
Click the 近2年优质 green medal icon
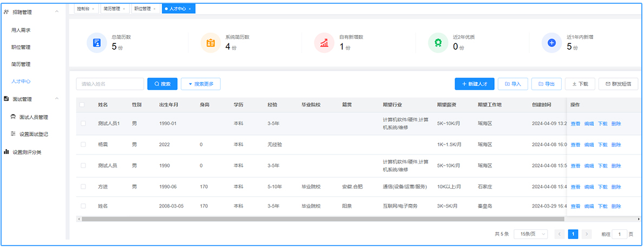[438, 43]
